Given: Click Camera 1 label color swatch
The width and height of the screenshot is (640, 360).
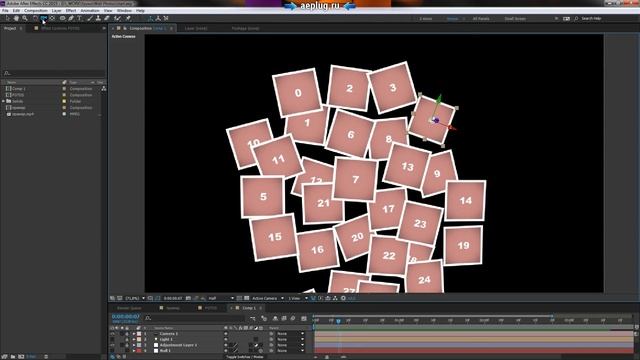Looking at the screenshot, I should (x=139, y=334).
